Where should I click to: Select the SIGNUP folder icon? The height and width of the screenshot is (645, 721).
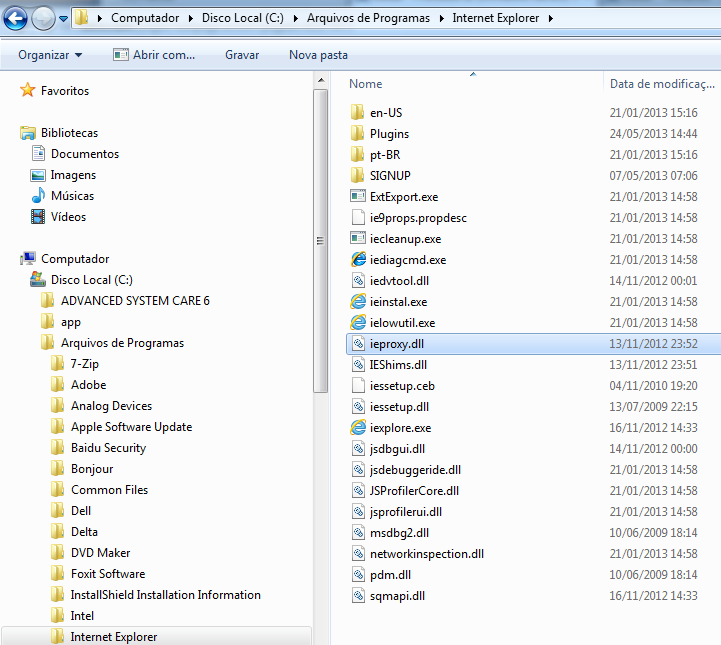[357, 175]
